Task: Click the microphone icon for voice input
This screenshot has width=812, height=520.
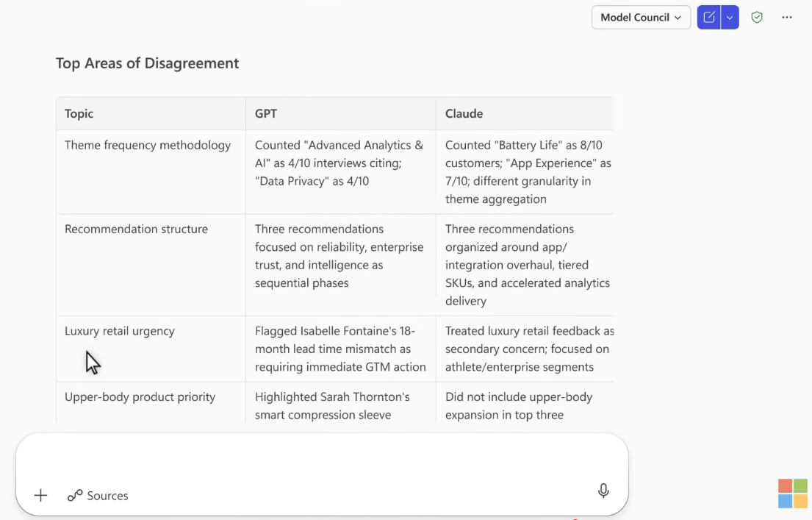Action: 603,491
